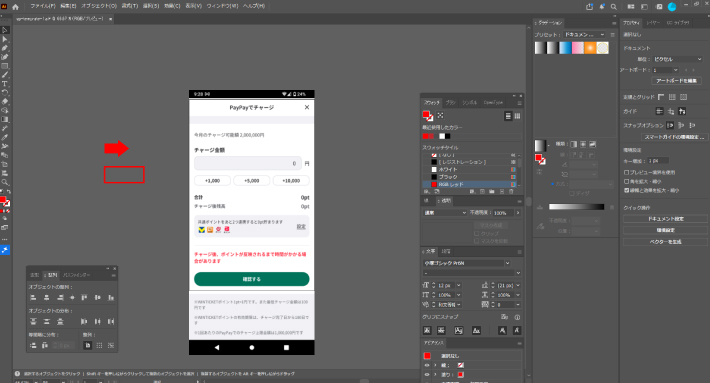Click アートボードを編集 button

coord(676,81)
